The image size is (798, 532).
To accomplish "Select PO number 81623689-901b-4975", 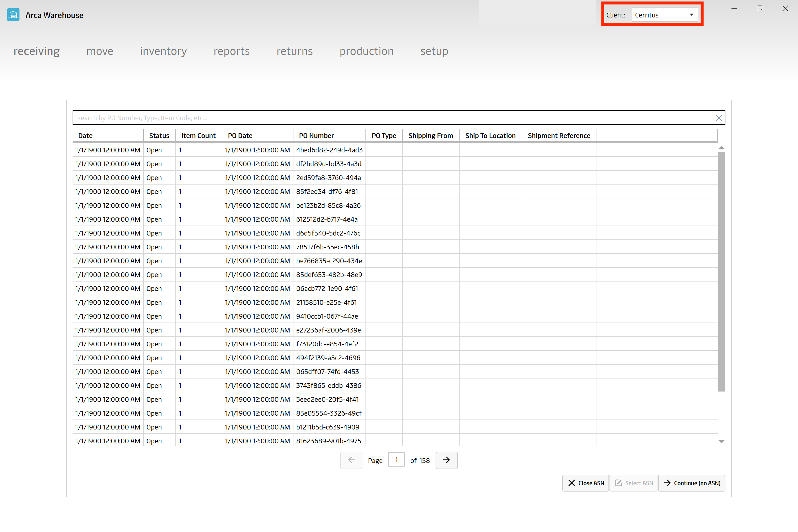I will tap(328, 441).
